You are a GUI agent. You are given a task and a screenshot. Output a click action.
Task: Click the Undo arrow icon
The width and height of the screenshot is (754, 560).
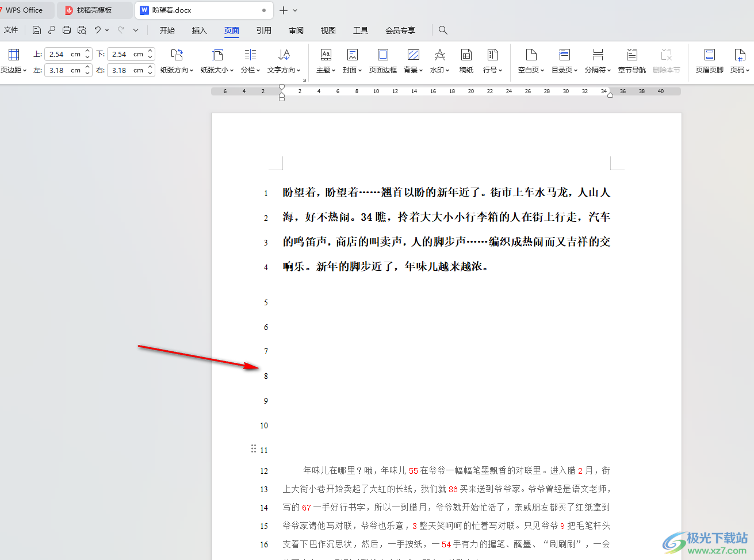[x=98, y=30]
